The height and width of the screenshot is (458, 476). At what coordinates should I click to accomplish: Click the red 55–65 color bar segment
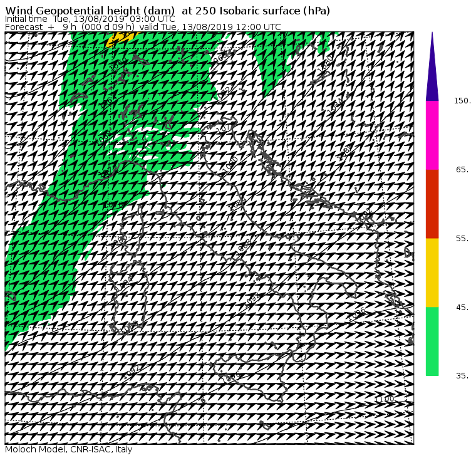point(432,204)
